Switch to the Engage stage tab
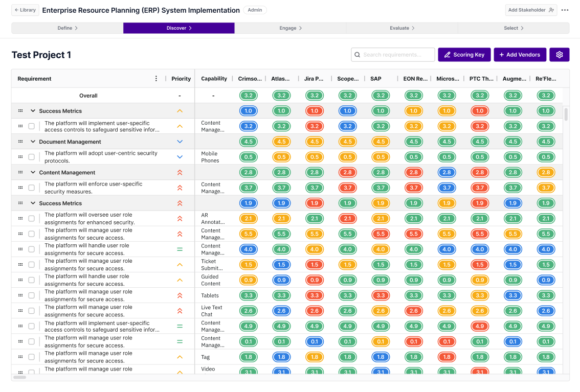580x392 pixels. pyautogui.click(x=290, y=28)
